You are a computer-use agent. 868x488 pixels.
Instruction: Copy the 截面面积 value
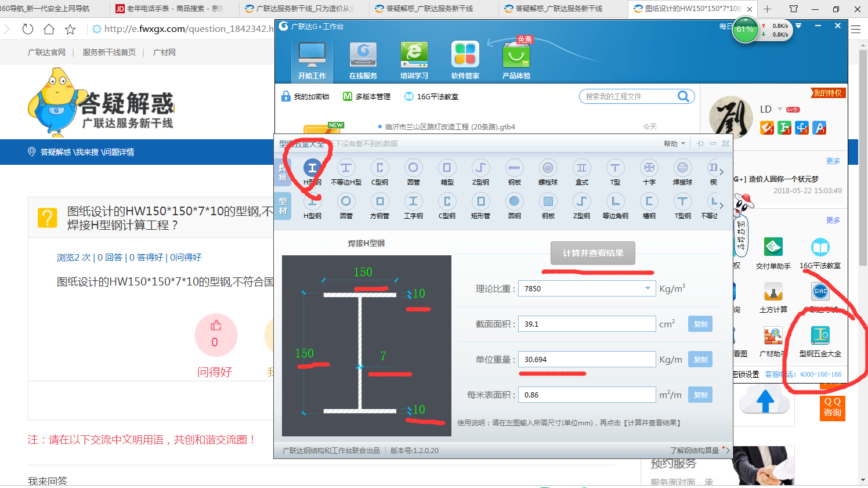[x=700, y=324]
